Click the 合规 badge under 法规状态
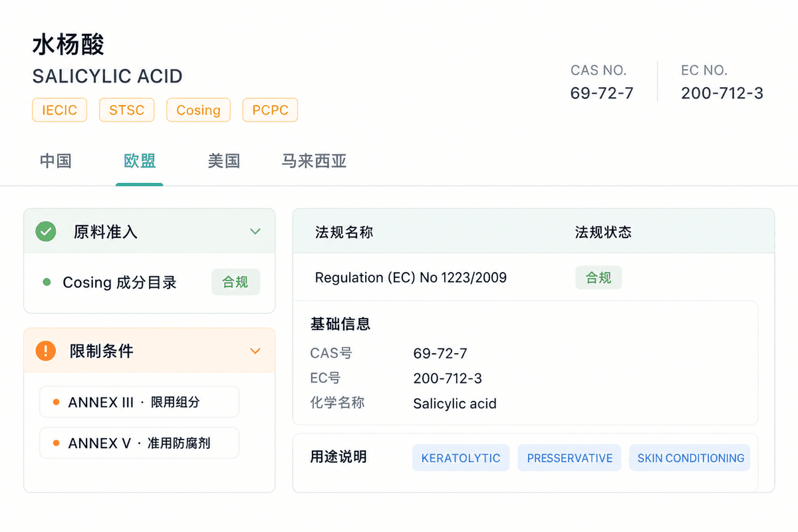The image size is (798, 532). pyautogui.click(x=598, y=277)
